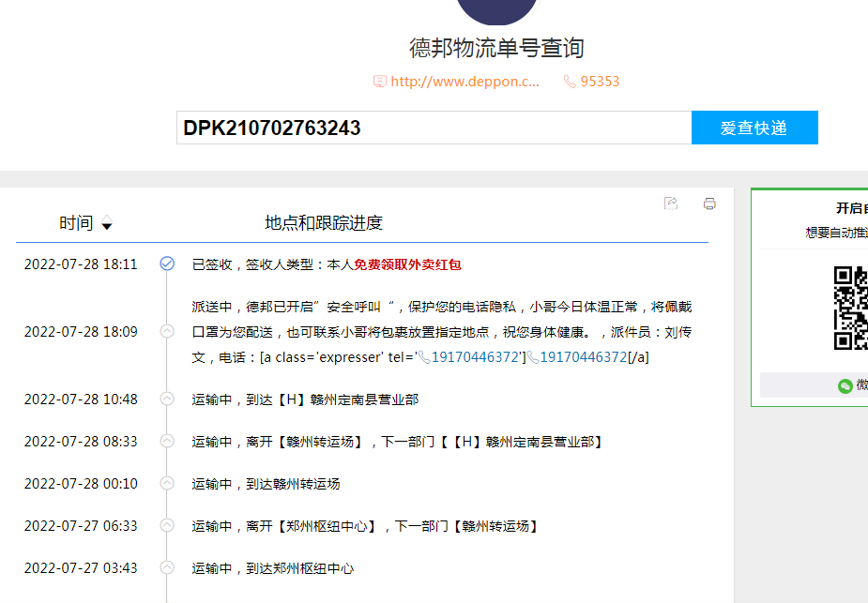Viewport: 868px width, 603px height.
Task: Click the timestamp 2022-07-28 10:48
Action: (81, 399)
